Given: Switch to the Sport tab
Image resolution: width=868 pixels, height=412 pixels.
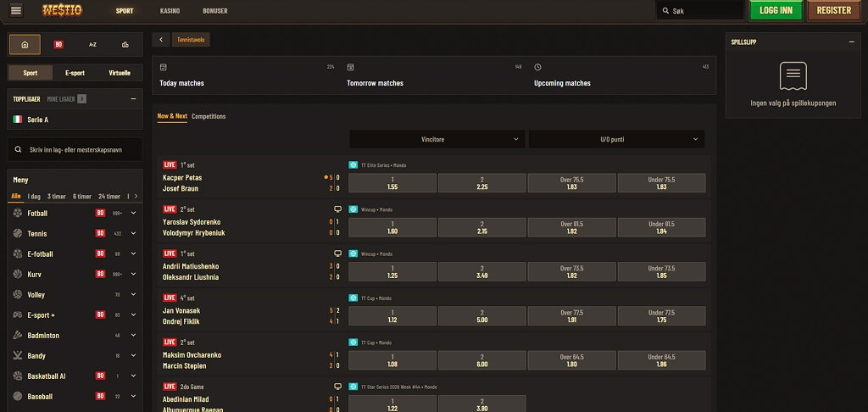Looking at the screenshot, I should click(x=31, y=73).
